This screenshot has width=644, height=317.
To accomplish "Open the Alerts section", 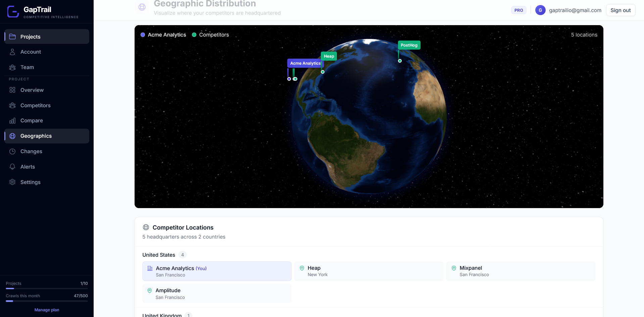I will tap(47, 167).
